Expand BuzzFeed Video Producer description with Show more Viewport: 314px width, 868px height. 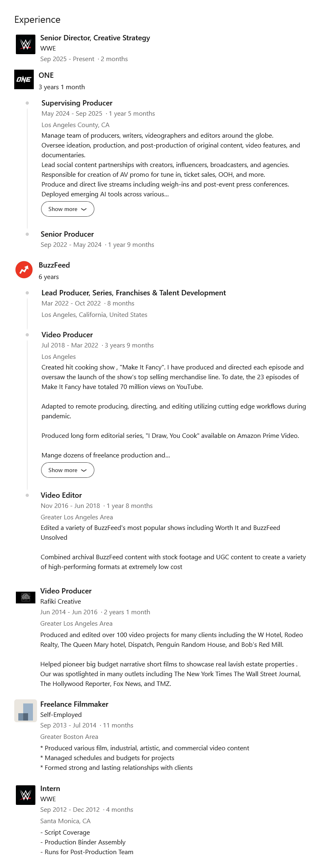[67, 470]
